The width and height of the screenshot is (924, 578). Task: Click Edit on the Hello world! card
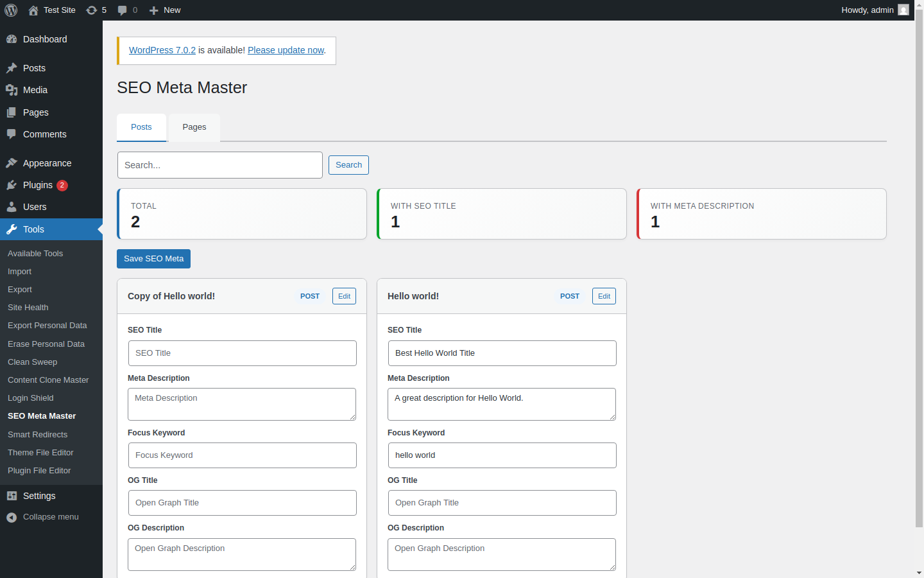click(604, 296)
